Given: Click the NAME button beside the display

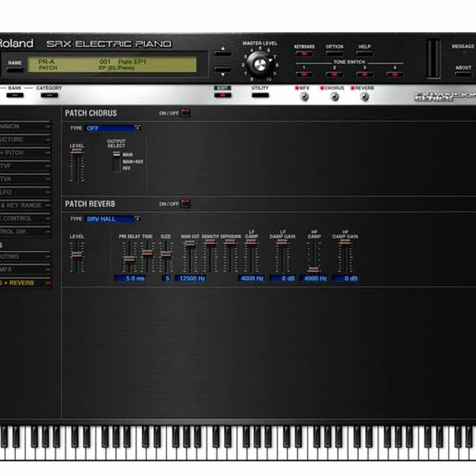Looking at the screenshot, I should [15, 70].
